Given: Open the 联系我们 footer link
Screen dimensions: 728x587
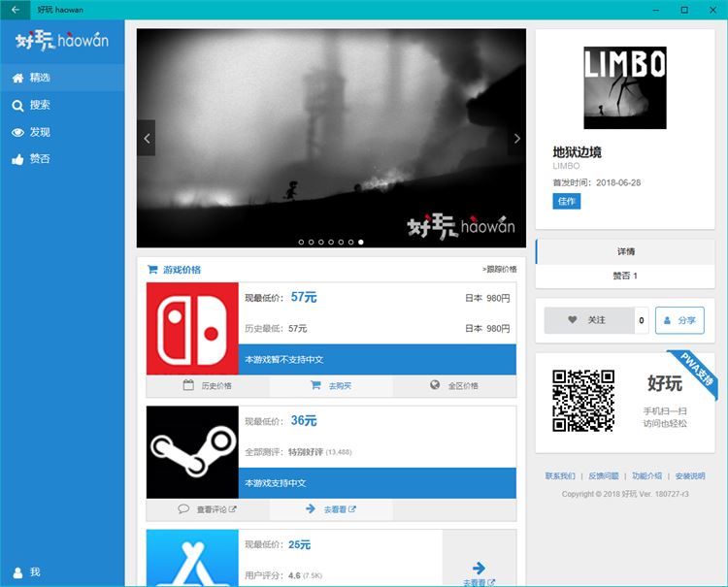Looking at the screenshot, I should tap(560, 476).
